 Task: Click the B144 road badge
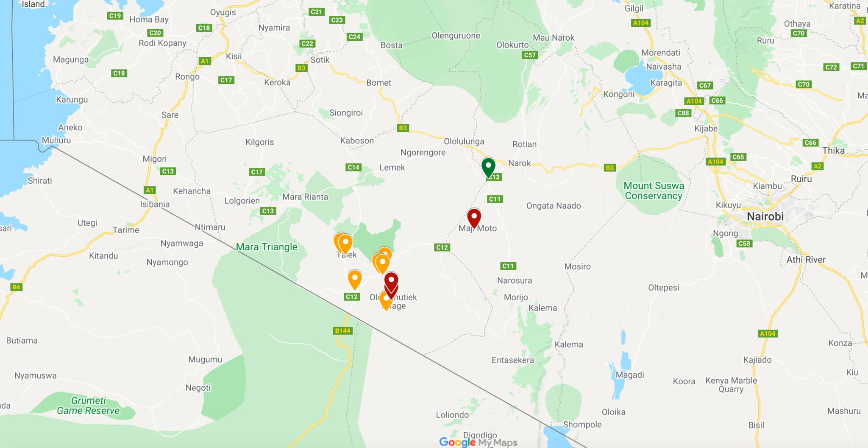click(x=343, y=331)
